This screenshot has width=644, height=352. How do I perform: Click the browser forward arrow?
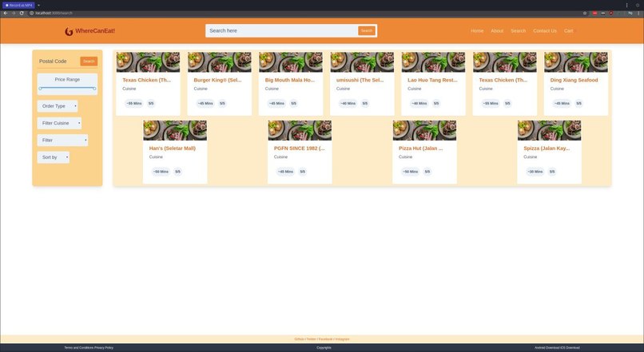(14, 13)
